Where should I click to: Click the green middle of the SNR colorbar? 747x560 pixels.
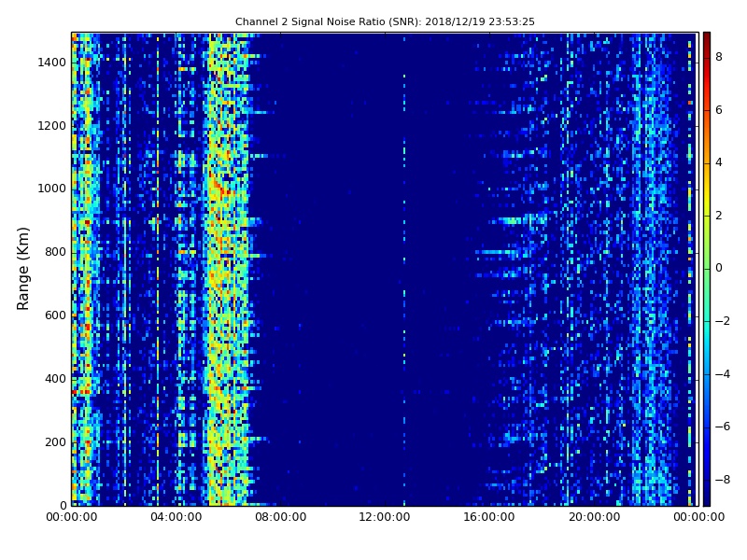pyautogui.click(x=707, y=269)
